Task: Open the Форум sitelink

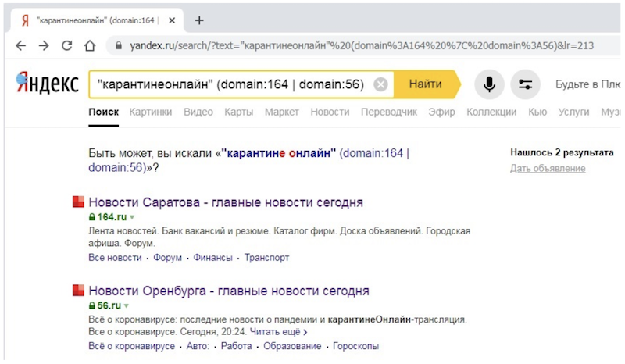Action: (x=167, y=258)
